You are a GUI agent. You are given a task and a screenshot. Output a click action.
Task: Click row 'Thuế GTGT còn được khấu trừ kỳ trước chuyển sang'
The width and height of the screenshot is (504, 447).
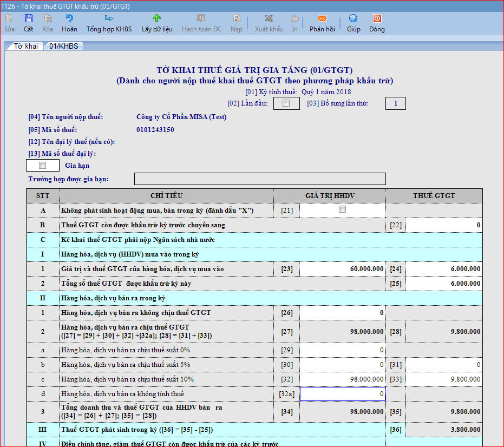[254, 225]
